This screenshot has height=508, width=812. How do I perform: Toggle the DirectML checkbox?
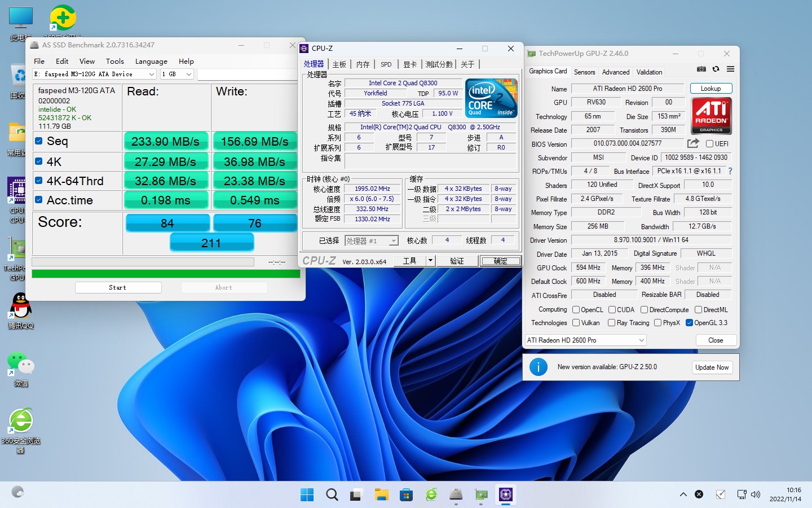tap(698, 310)
